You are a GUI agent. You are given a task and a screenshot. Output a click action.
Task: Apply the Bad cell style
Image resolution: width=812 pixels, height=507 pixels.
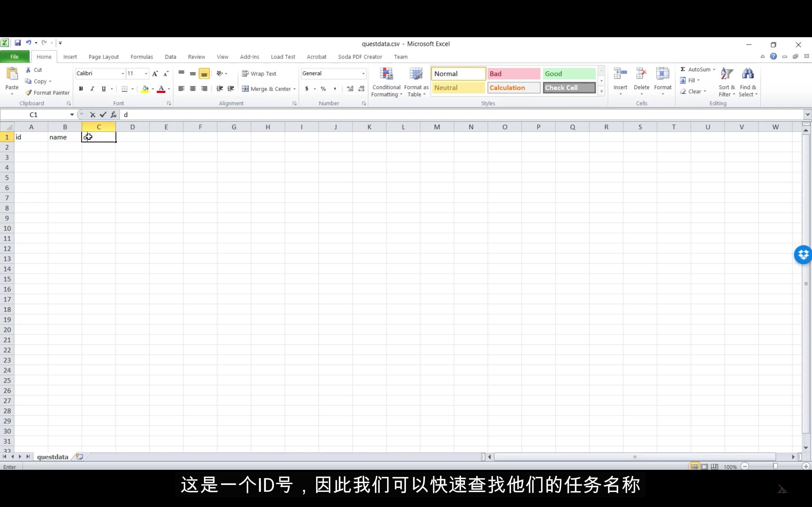click(x=513, y=73)
